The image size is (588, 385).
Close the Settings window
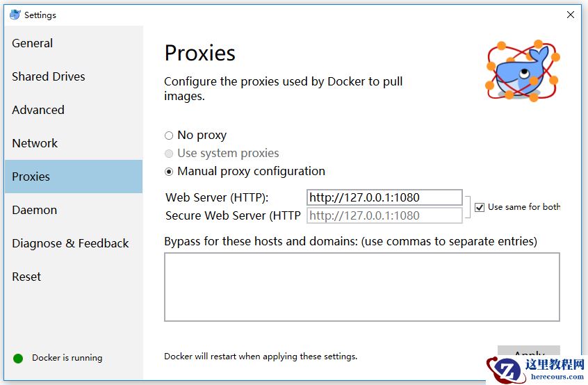pos(571,15)
